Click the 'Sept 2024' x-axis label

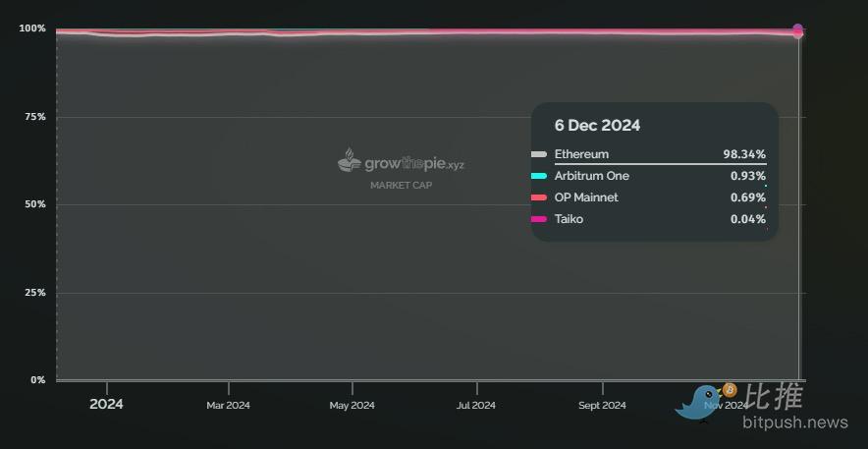pyautogui.click(x=602, y=405)
